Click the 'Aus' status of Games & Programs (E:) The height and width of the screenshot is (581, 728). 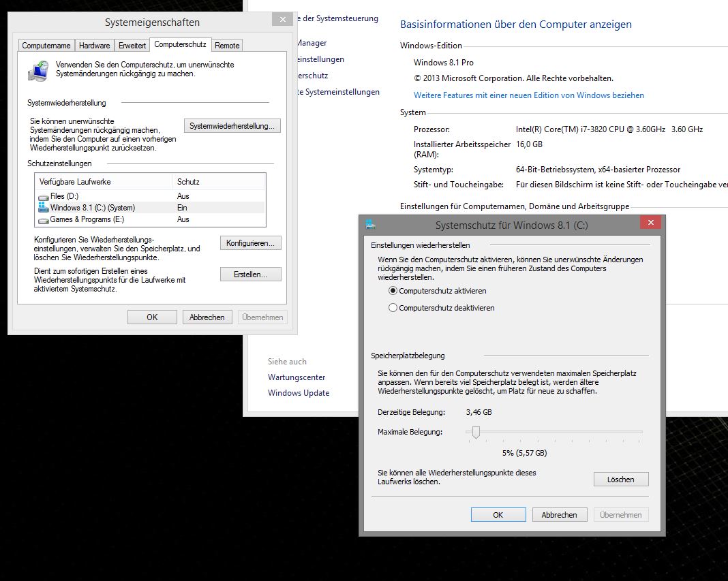[x=183, y=219]
